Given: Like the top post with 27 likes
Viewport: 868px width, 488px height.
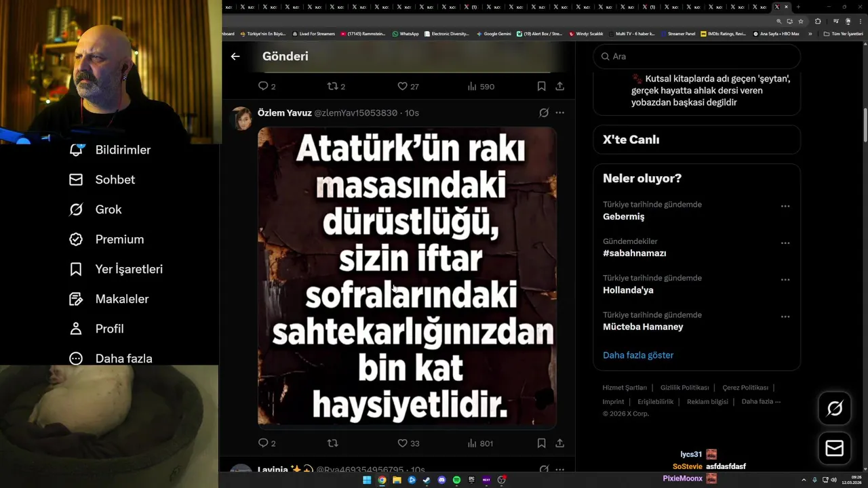Looking at the screenshot, I should tap(402, 86).
